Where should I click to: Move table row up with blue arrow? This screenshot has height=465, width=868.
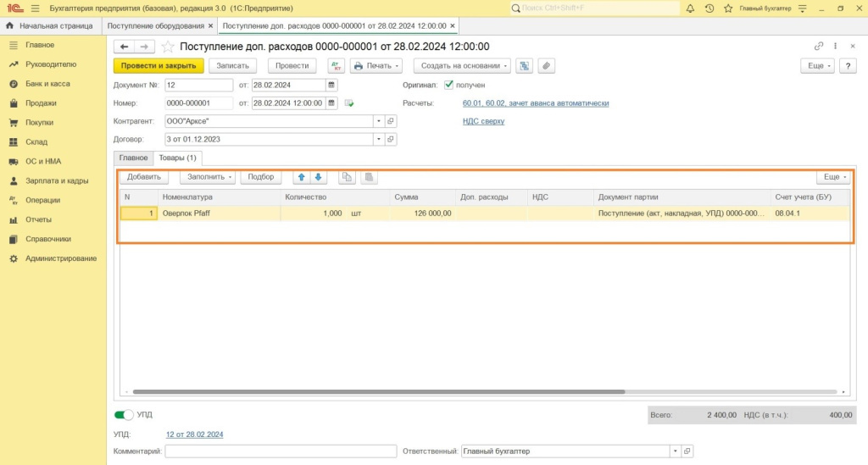click(x=302, y=177)
